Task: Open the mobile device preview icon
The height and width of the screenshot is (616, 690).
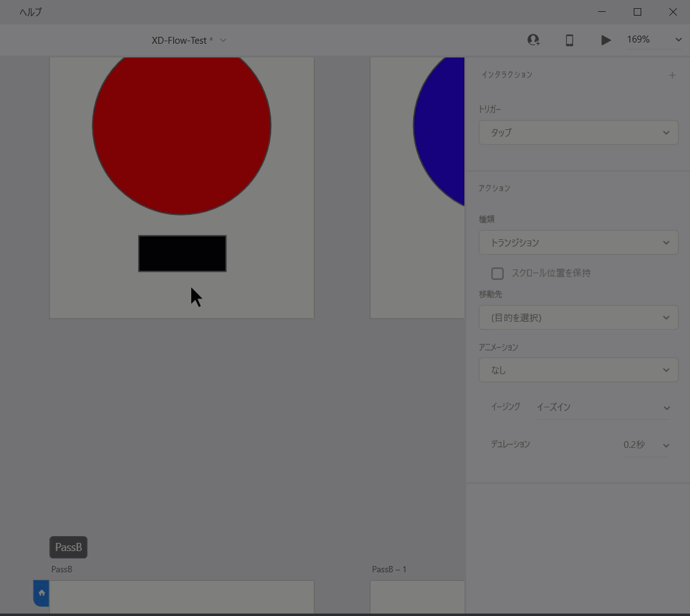Action: coord(569,40)
